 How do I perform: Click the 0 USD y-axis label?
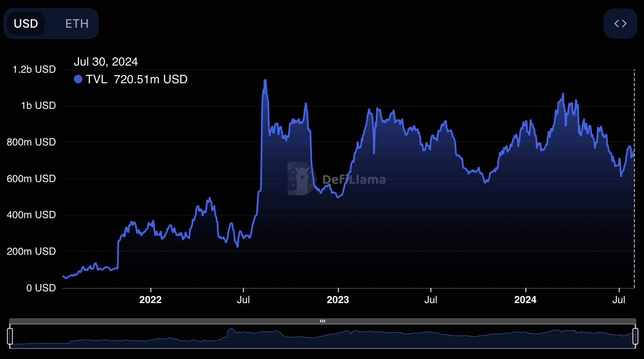(41, 288)
